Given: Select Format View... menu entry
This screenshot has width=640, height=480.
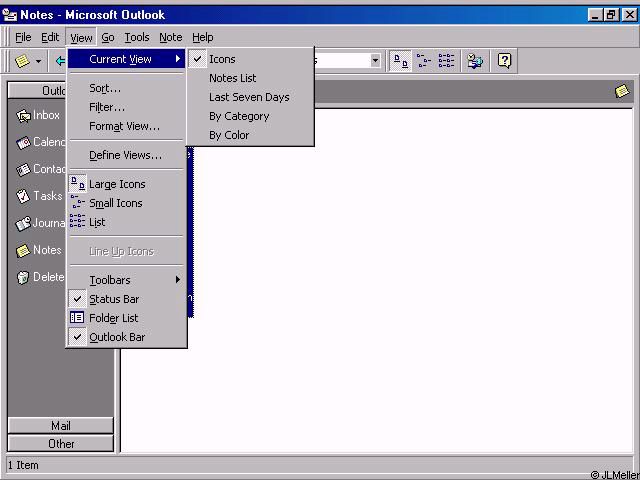Looking at the screenshot, I should [126, 126].
